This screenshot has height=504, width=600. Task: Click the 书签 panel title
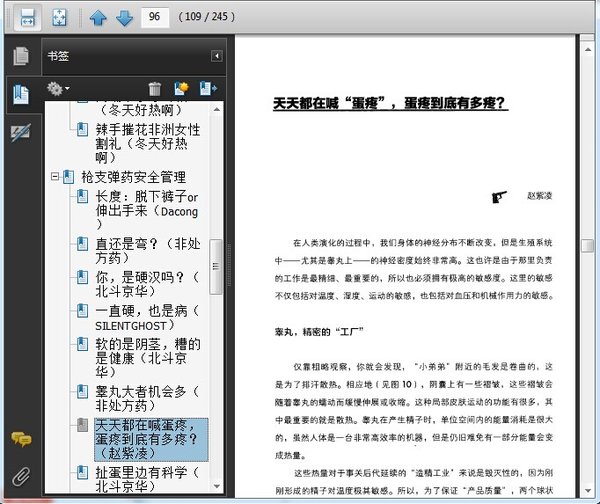pos(58,56)
